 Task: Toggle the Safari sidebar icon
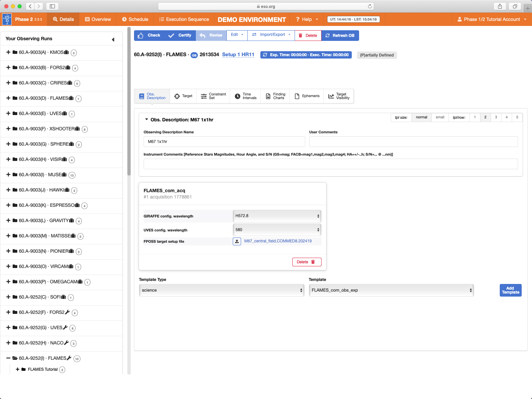(52, 6)
